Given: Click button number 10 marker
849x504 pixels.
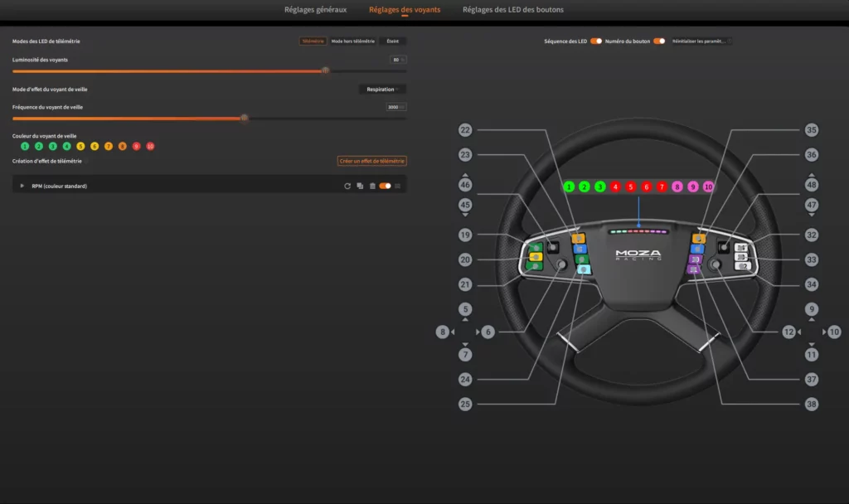Looking at the screenshot, I should (x=834, y=332).
